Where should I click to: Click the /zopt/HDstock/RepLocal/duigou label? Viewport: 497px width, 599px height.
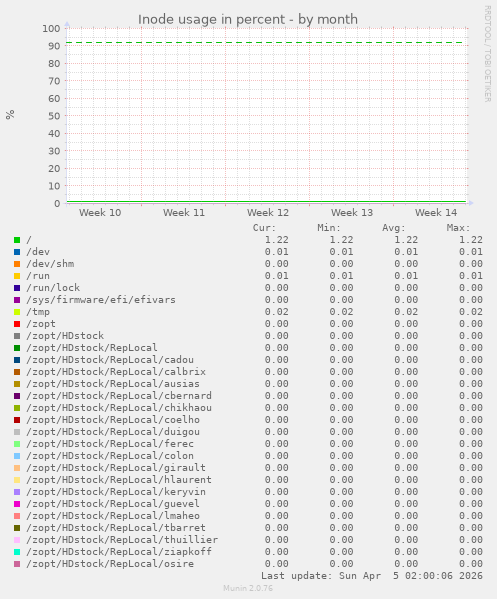pos(113,432)
